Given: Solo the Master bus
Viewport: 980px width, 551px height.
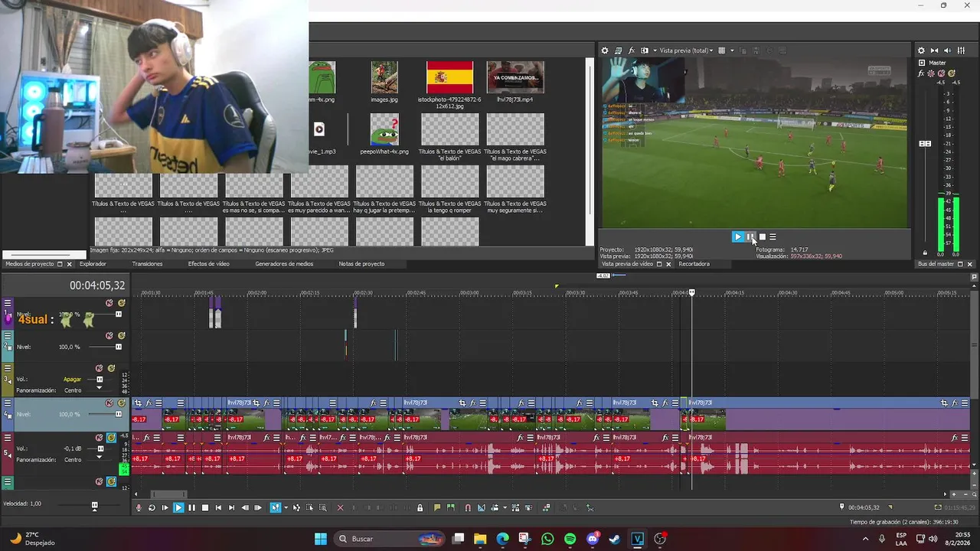Looking at the screenshot, I should [x=951, y=73].
